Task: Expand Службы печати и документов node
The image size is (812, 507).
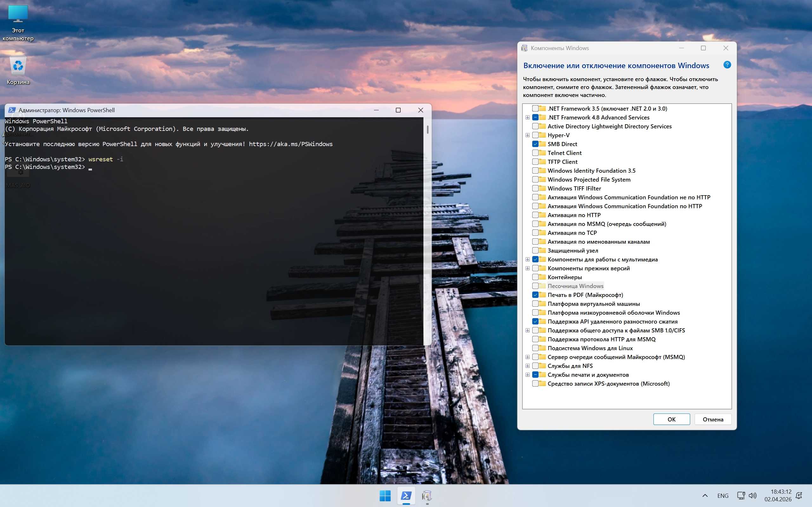Action: pyautogui.click(x=527, y=375)
